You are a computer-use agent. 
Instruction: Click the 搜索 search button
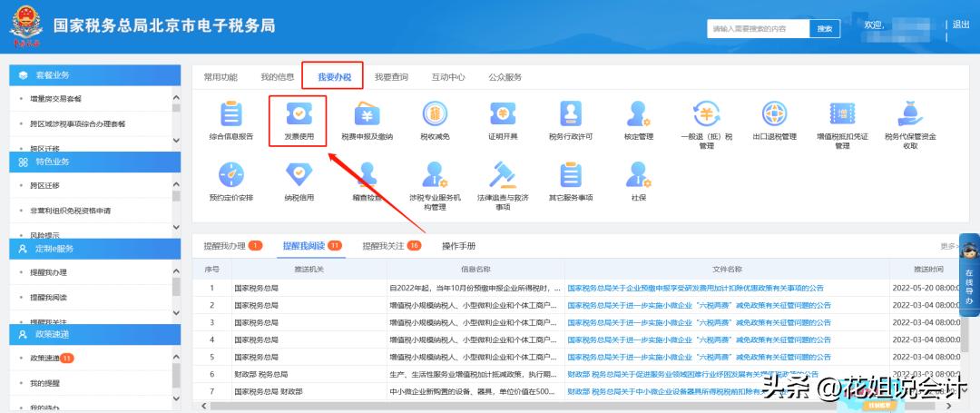825,29
